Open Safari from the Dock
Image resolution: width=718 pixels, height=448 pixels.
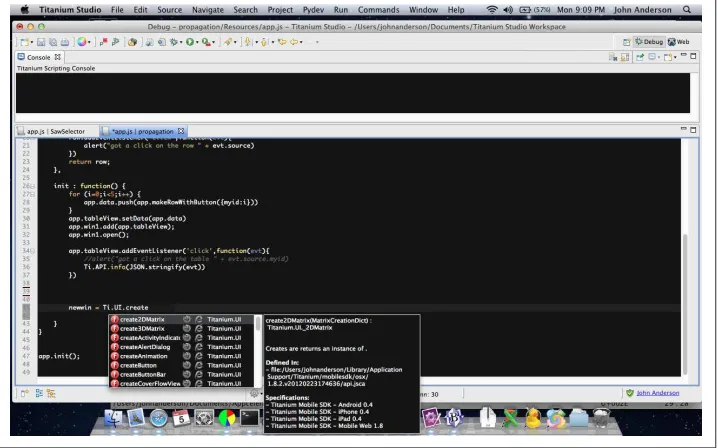[x=159, y=418]
